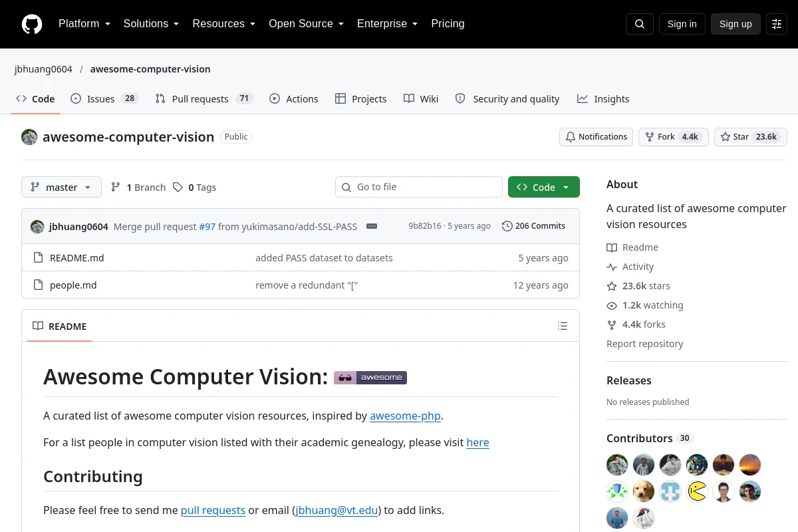This screenshot has width=798, height=532.
Task: Switch to the Projects tab
Action: pos(361,98)
